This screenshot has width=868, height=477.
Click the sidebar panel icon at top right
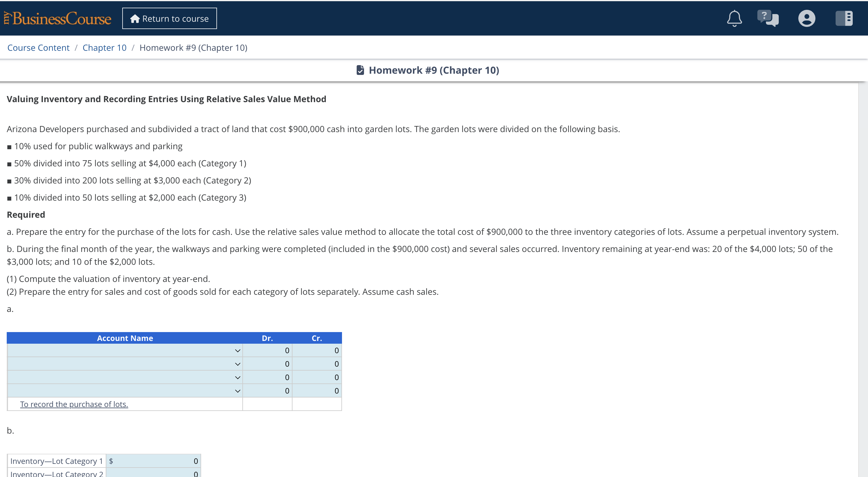[x=844, y=19]
